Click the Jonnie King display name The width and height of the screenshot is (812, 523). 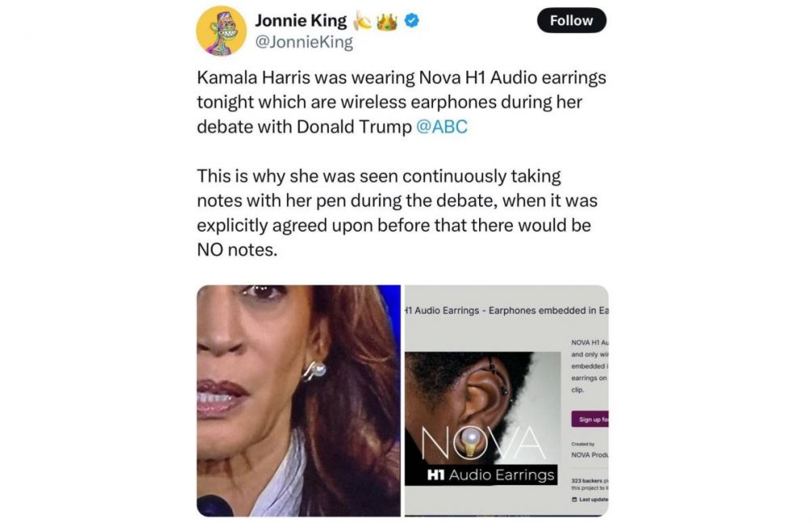(301, 21)
